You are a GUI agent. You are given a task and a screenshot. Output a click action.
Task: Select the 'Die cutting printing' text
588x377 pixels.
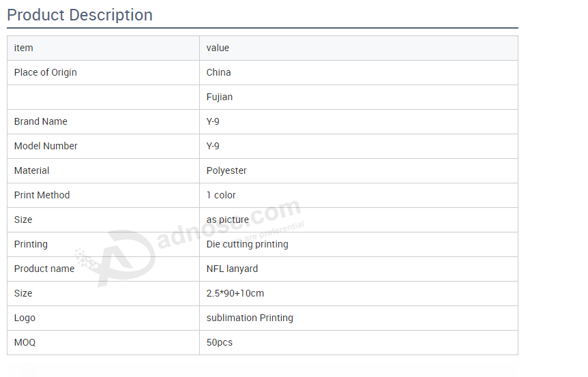(x=248, y=244)
